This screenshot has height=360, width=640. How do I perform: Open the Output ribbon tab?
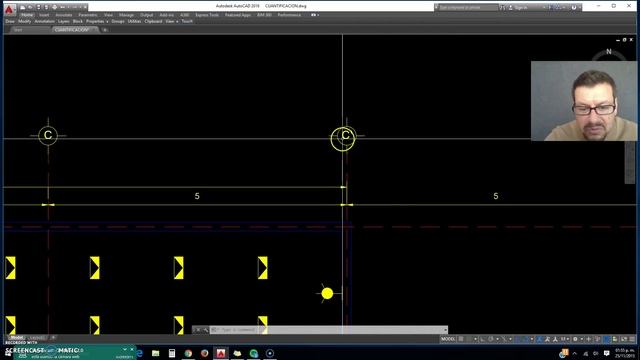click(x=146, y=15)
